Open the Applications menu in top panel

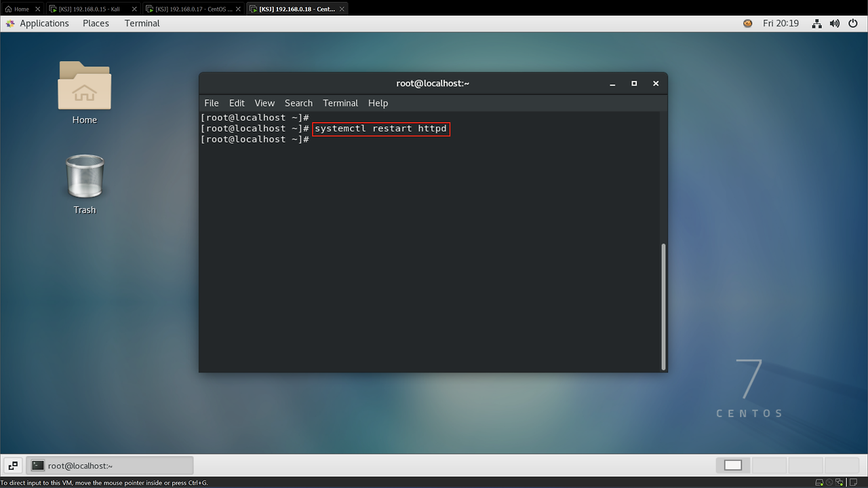[x=38, y=23]
